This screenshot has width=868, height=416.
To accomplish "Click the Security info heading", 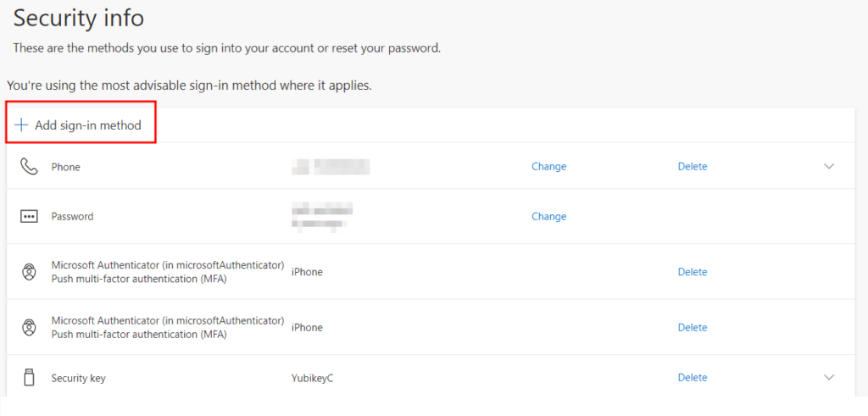I will (79, 17).
